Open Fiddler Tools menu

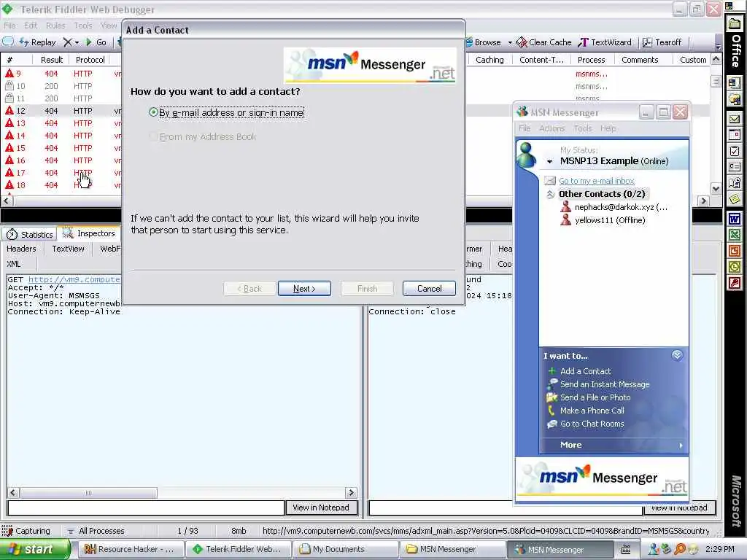82,26
